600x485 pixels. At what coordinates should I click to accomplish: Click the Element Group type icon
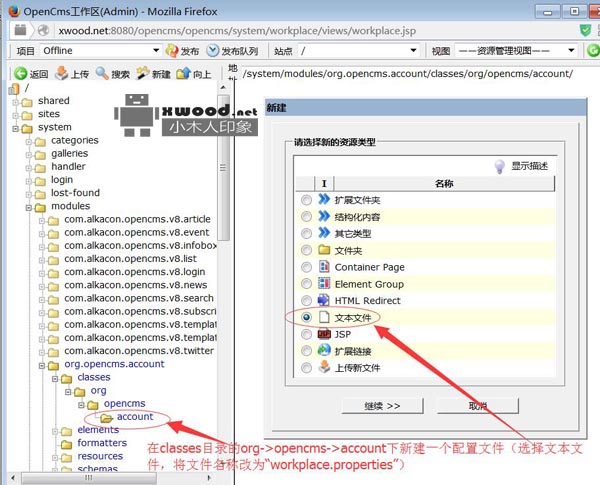[324, 283]
